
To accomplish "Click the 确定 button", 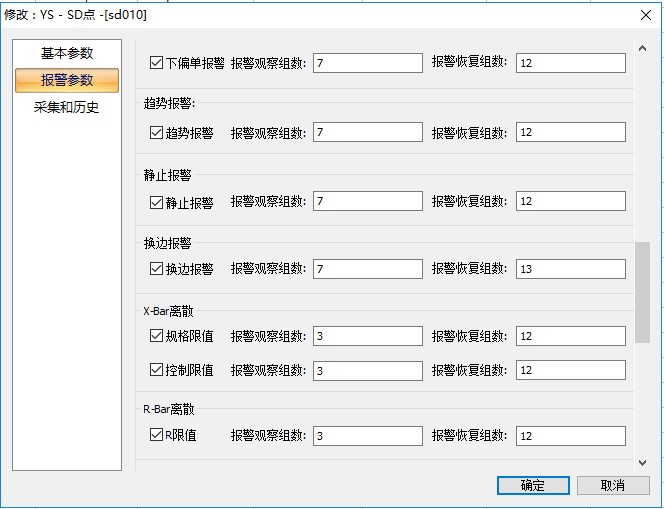I will click(x=533, y=485).
